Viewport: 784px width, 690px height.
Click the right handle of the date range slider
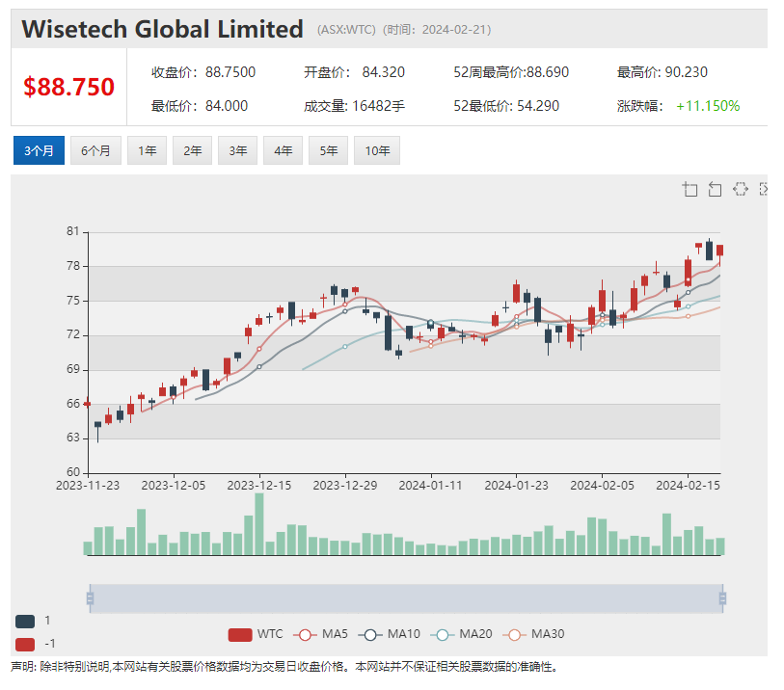click(x=722, y=598)
